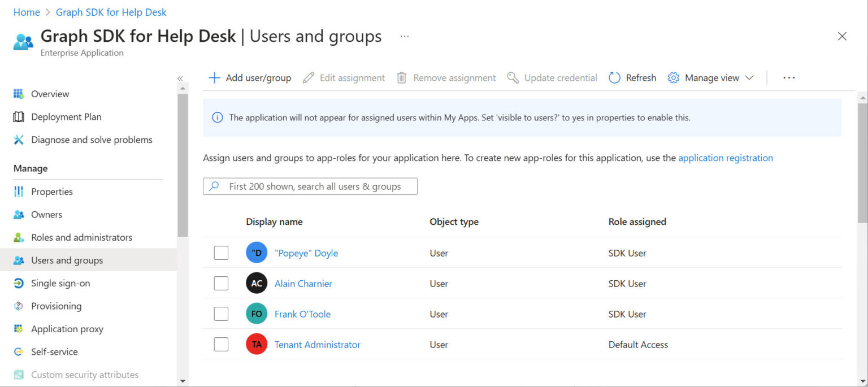Select the Deployment Plan sidebar item

click(x=66, y=116)
